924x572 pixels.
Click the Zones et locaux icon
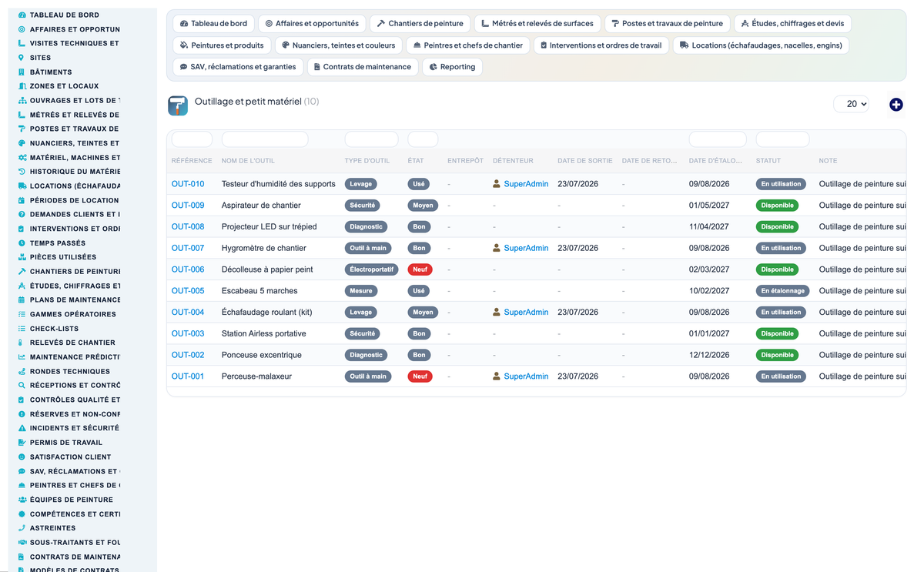coord(22,86)
